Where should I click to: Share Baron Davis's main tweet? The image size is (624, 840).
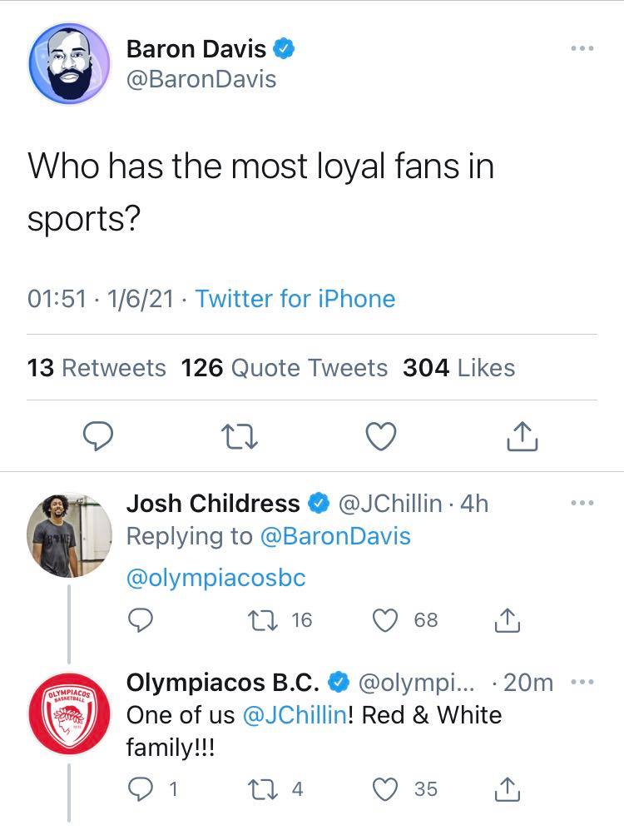coord(522,435)
